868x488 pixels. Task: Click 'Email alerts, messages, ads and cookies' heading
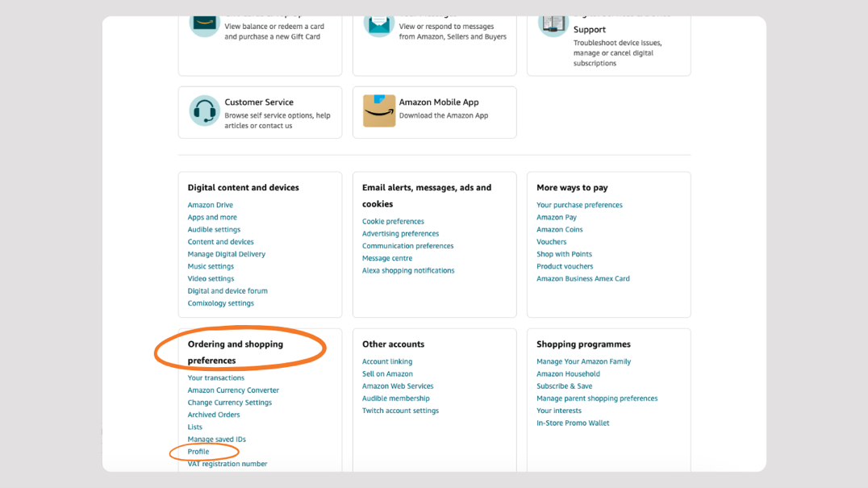[x=427, y=195]
